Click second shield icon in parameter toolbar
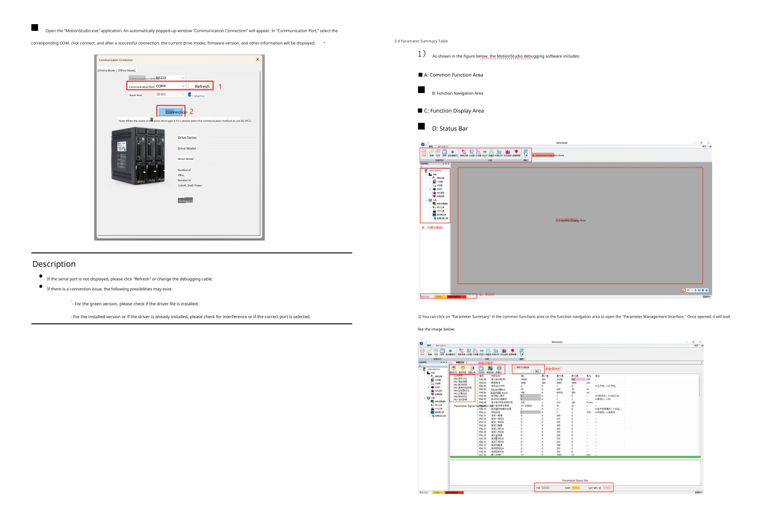 click(x=463, y=368)
